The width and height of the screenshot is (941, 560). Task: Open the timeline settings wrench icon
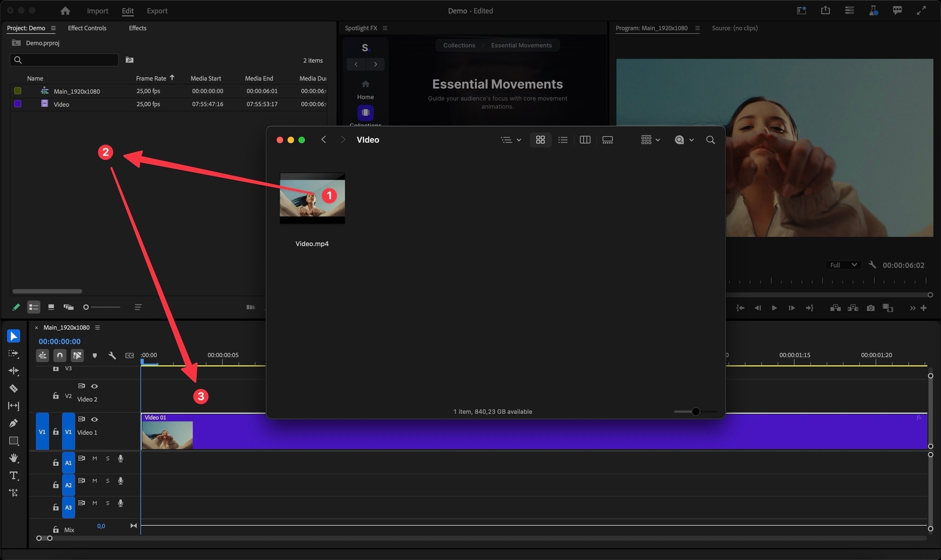pyautogui.click(x=112, y=356)
